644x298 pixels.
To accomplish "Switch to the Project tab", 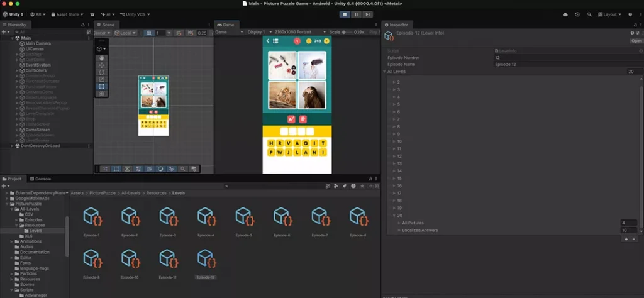I will coord(13,179).
